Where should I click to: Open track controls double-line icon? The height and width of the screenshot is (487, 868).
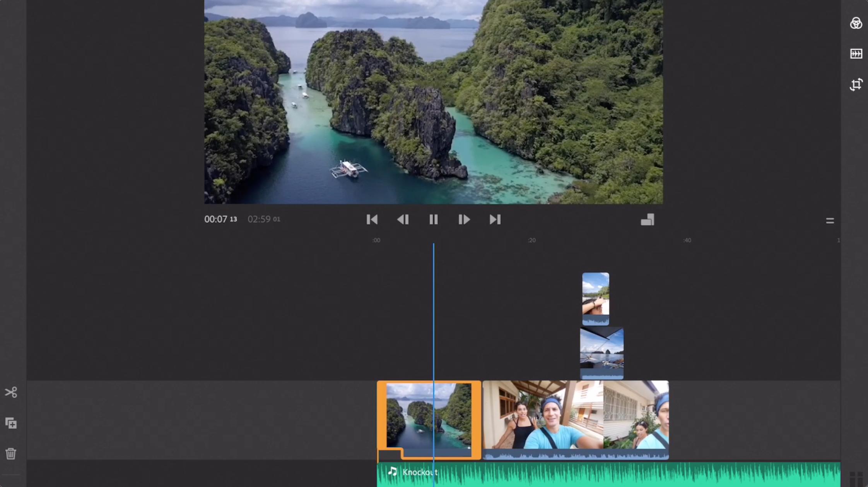click(830, 221)
